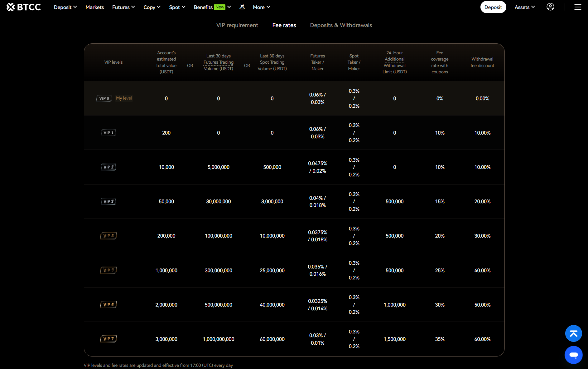Click Account's estimated total value header
This screenshot has width=588, height=369.
166,62
